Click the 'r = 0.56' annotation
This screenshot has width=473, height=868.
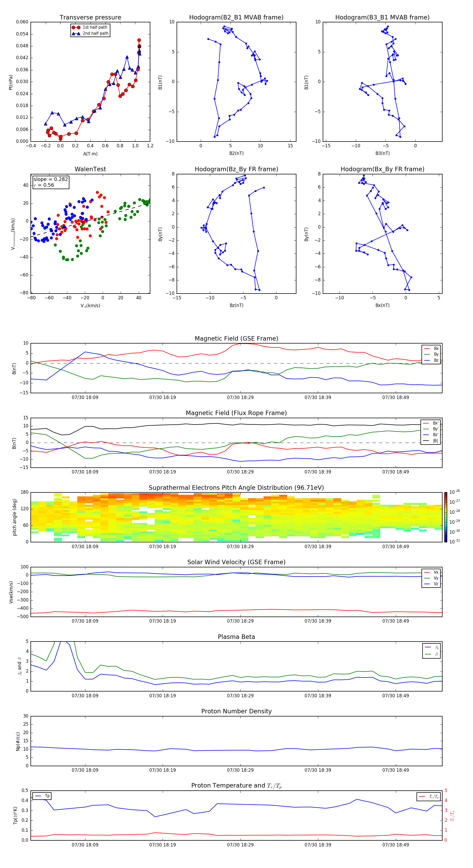(44, 185)
